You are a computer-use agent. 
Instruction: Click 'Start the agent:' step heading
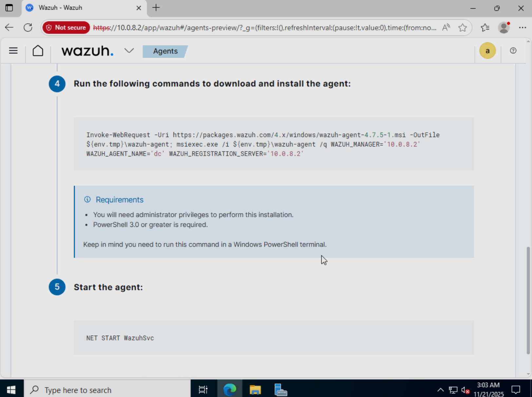pos(108,287)
